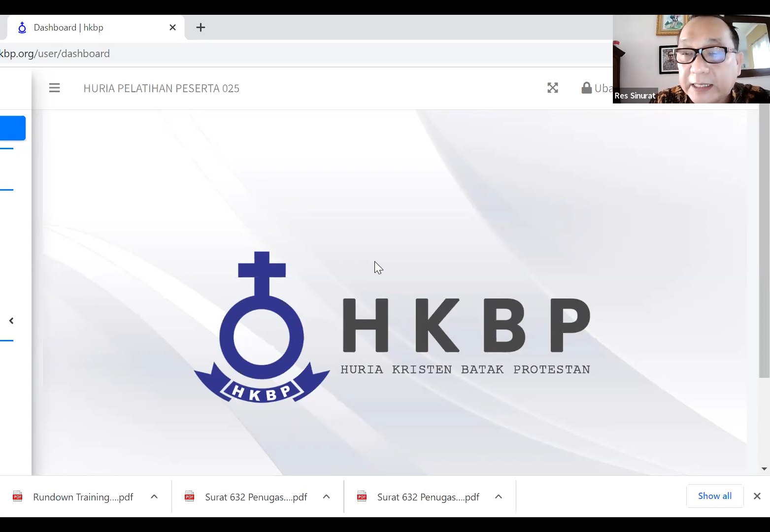Screen dimensions: 770x532
Task: Open Rundown Training.pdf via its PDF icon
Action: pos(17,497)
